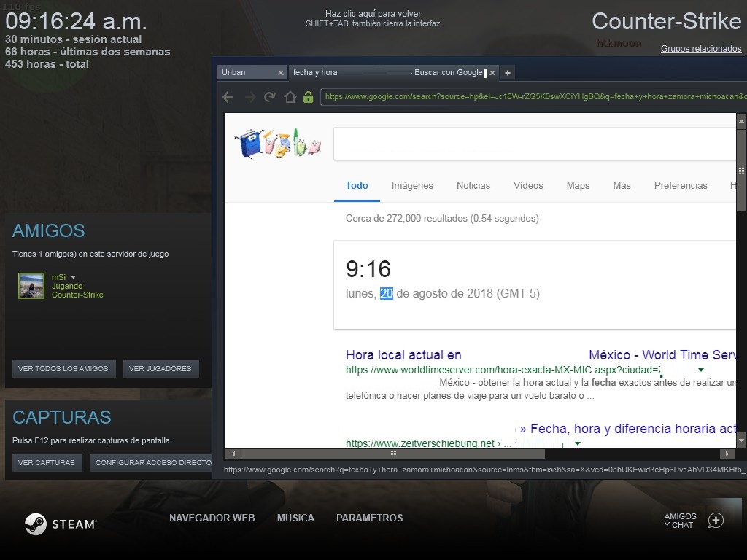Switch to Imágenes search results
The height and width of the screenshot is (560, 747).
pyautogui.click(x=412, y=186)
